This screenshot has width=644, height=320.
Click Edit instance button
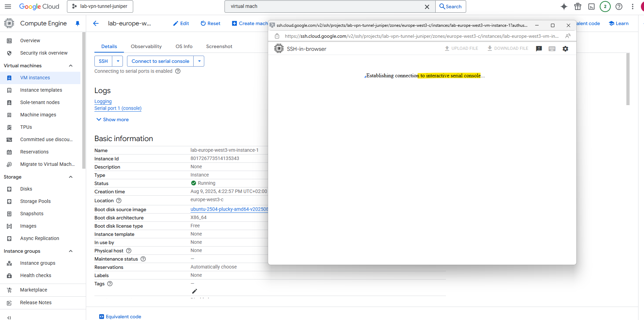click(181, 23)
